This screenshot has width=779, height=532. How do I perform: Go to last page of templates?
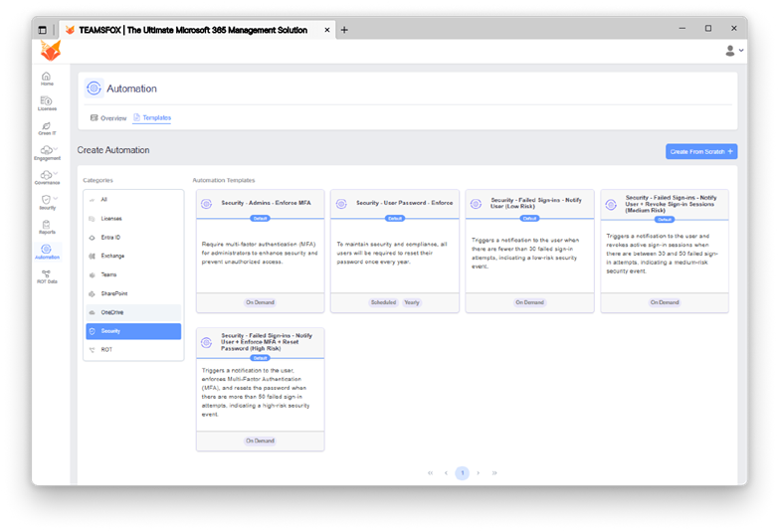click(494, 473)
